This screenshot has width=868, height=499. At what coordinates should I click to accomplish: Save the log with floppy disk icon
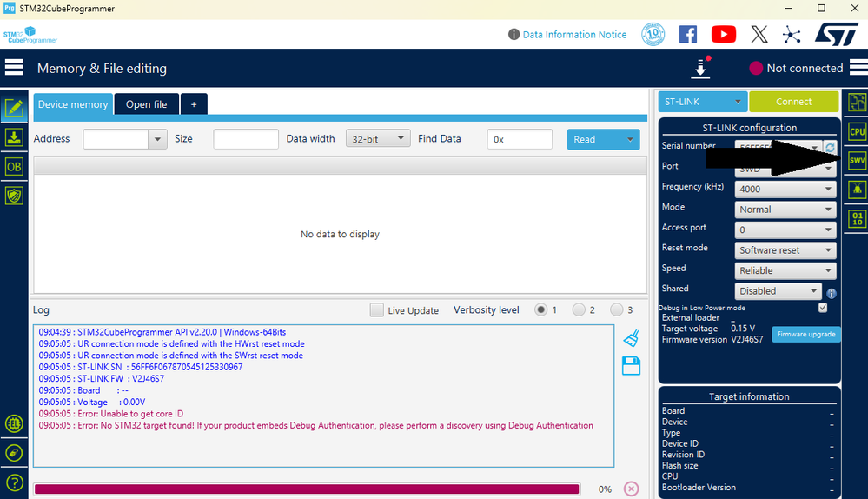631,366
